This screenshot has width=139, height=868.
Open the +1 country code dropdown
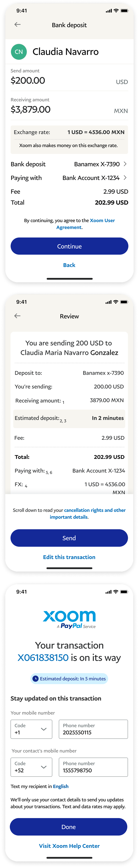(31, 729)
